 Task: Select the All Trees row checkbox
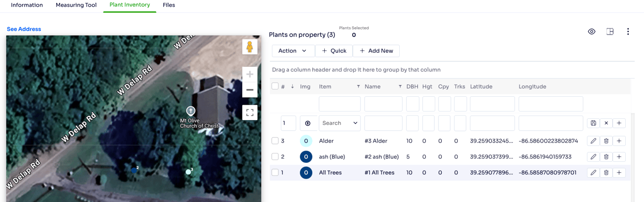click(x=275, y=173)
